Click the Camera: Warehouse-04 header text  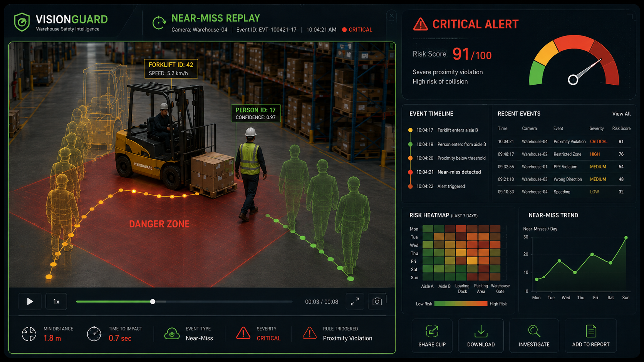(200, 30)
